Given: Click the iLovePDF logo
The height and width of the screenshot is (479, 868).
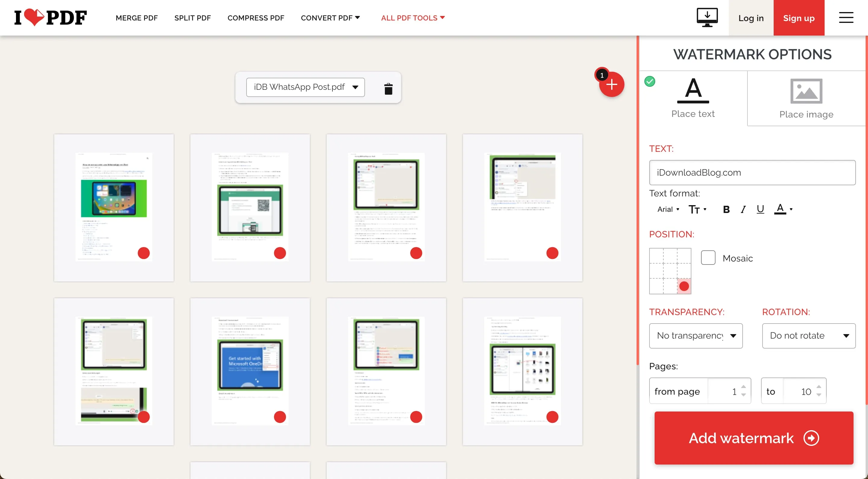Looking at the screenshot, I should click(51, 17).
